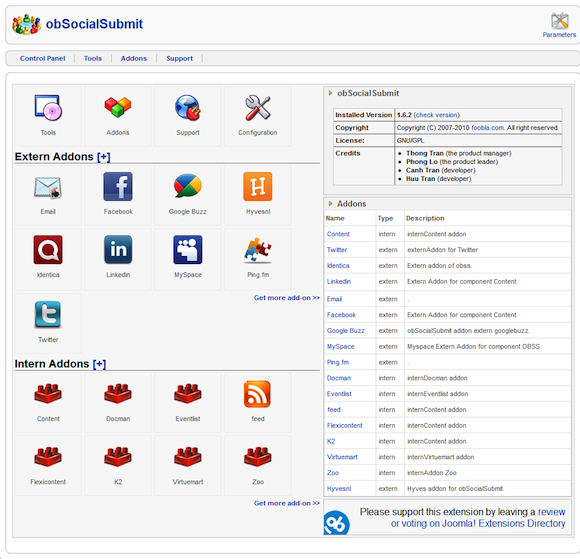Open Eventlist link in Addons table

[x=339, y=394]
